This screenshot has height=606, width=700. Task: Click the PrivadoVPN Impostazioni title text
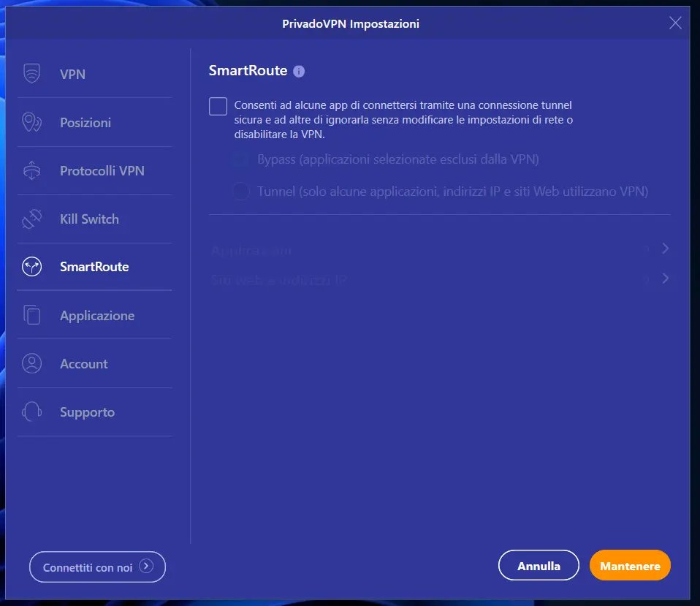tap(351, 23)
